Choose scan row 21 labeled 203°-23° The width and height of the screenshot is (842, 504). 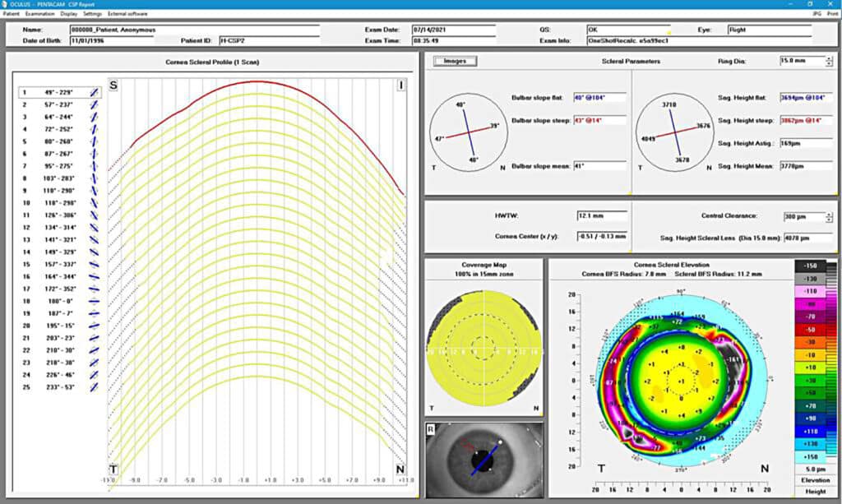60,338
